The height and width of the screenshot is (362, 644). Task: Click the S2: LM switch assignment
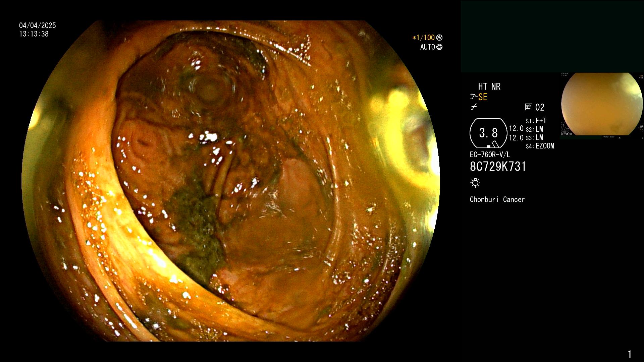click(534, 129)
